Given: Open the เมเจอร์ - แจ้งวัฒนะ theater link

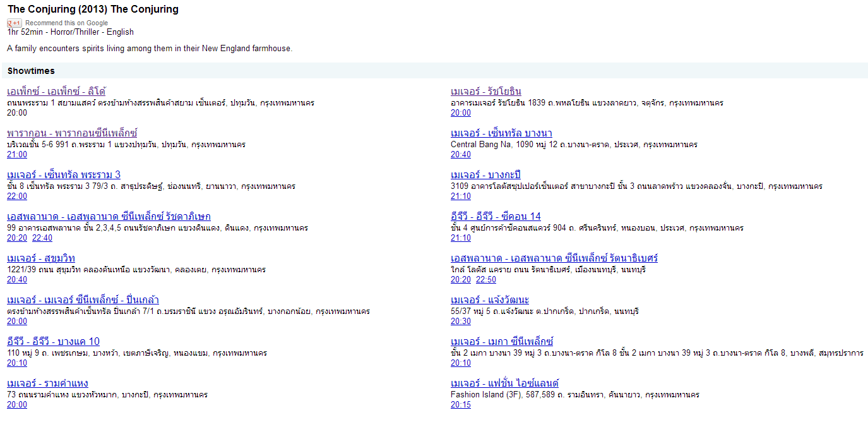Looking at the screenshot, I should point(490,299).
